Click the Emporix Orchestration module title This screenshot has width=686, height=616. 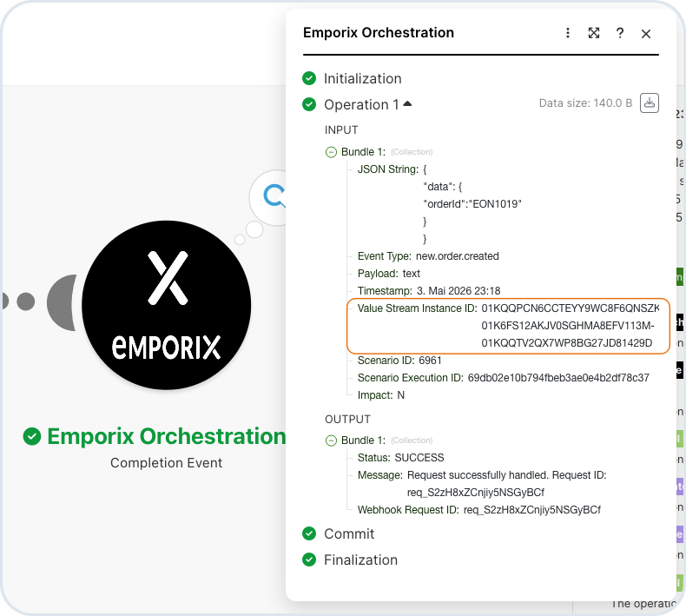(166, 436)
